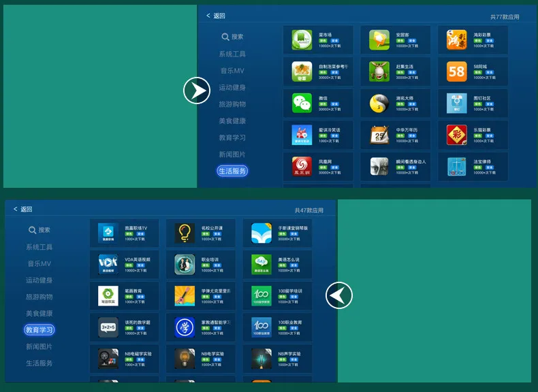Select 教育学习 in the 77-app screen sidebar

(232, 138)
